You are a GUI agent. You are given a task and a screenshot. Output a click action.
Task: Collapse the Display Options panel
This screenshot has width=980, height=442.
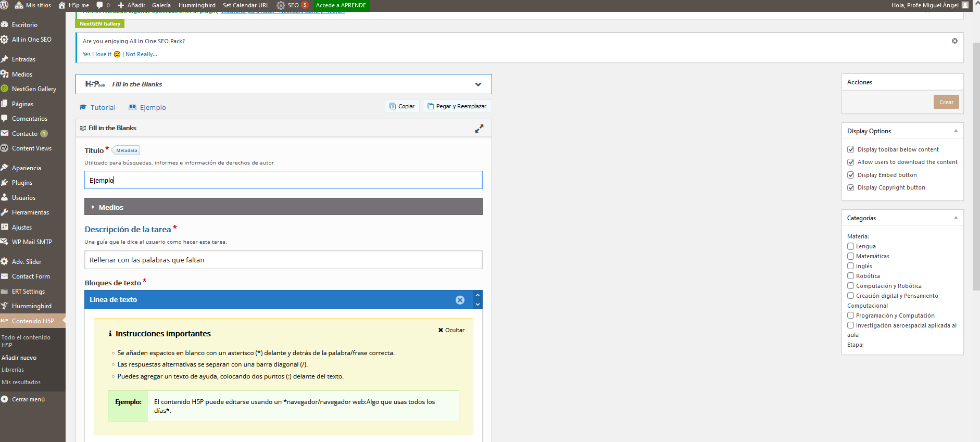coord(956,131)
